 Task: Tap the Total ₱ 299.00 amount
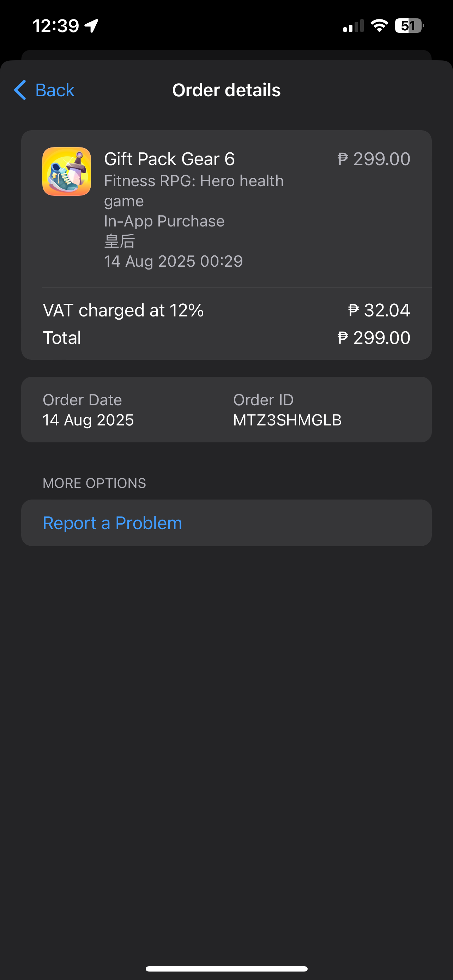[x=374, y=338]
